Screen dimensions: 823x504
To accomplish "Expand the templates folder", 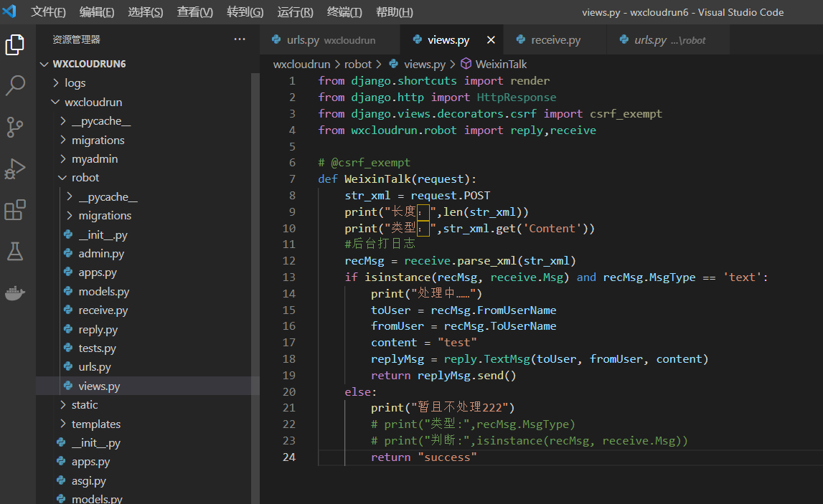I will (63, 424).
